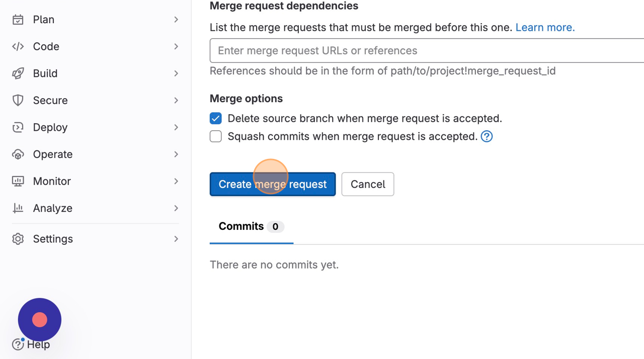644x359 pixels.
Task: Open the Settings sidebar section
Action: click(x=96, y=239)
